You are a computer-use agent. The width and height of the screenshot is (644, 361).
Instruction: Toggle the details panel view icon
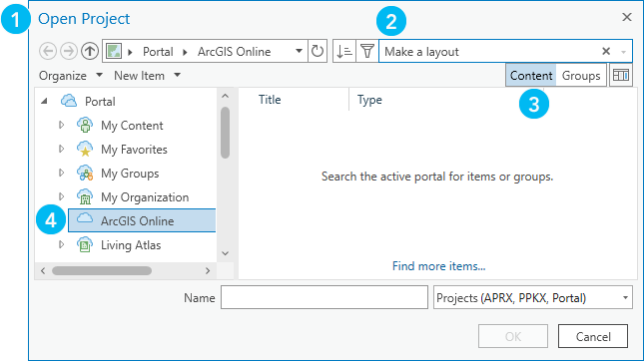(x=621, y=76)
